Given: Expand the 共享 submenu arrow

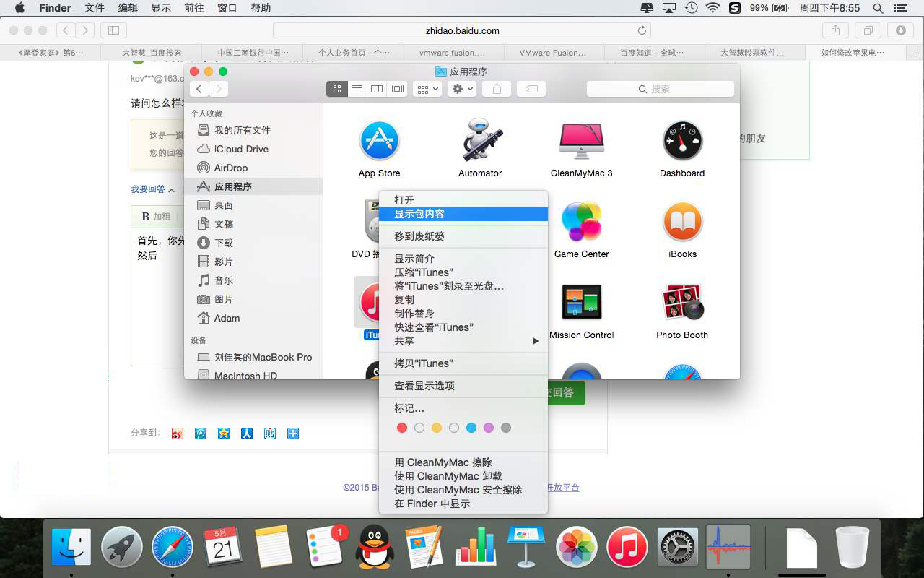Looking at the screenshot, I should pyautogui.click(x=536, y=341).
